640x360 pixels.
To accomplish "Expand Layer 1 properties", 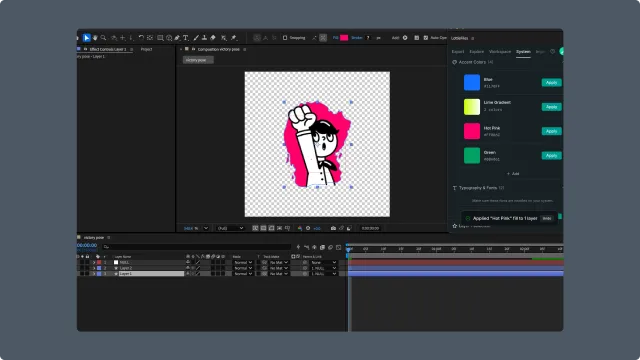I will tap(94, 273).
